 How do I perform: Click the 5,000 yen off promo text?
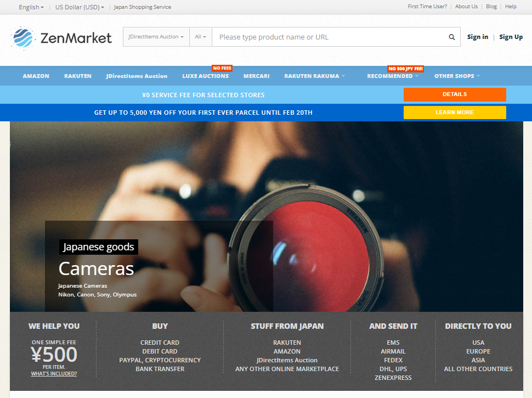click(203, 113)
